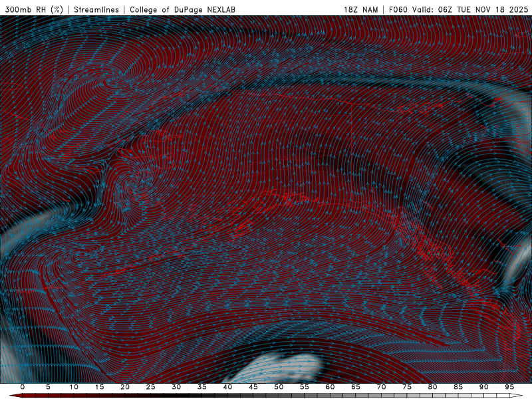Click the "300mb RH (%)" title text
Screen dimensions: 532x399
34,9
